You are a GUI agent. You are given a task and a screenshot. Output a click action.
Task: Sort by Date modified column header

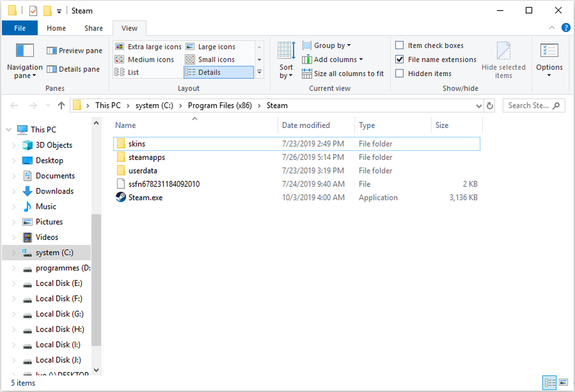[x=316, y=125]
